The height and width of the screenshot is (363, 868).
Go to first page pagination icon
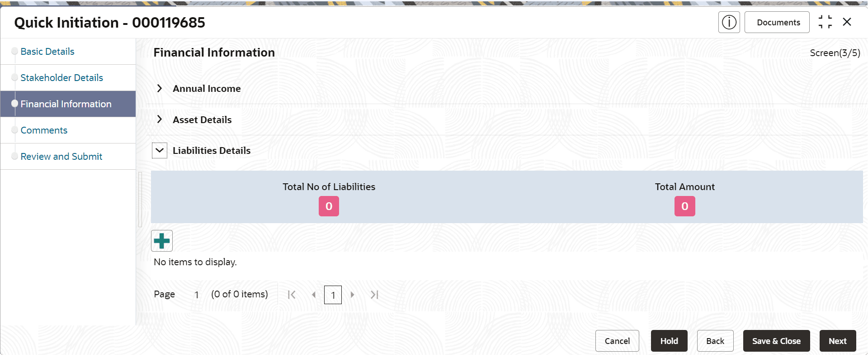292,295
